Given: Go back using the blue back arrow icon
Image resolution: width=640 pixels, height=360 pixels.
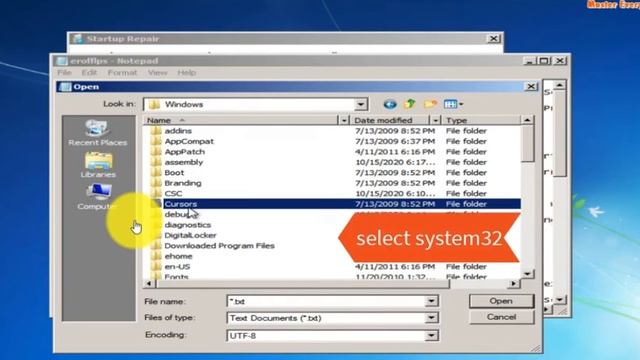Looking at the screenshot, I should coord(390,104).
